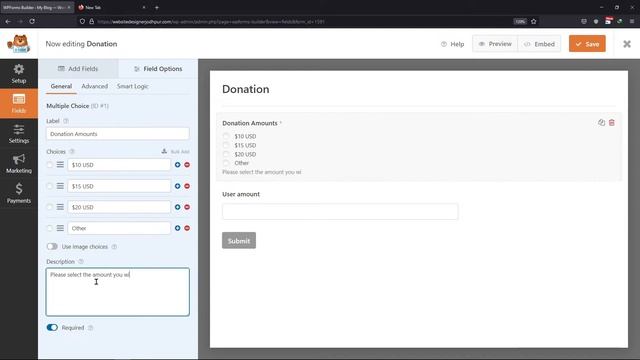Bookmark this page with star icon
640x360 pixels.
[x=533, y=21]
